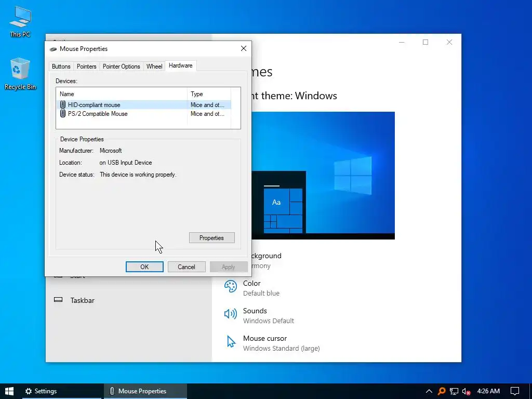The width and height of the screenshot is (532, 399).
Task: Select the Hardware tab
Action: coord(180,65)
